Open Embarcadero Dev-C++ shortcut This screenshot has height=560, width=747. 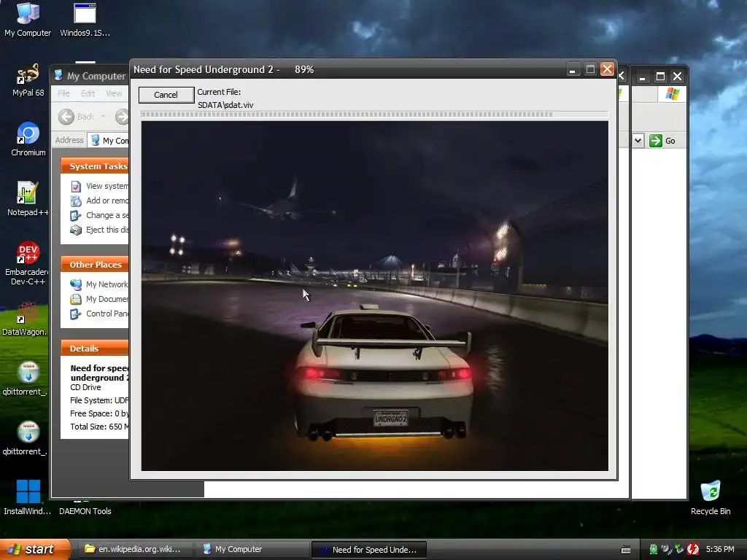(x=27, y=263)
